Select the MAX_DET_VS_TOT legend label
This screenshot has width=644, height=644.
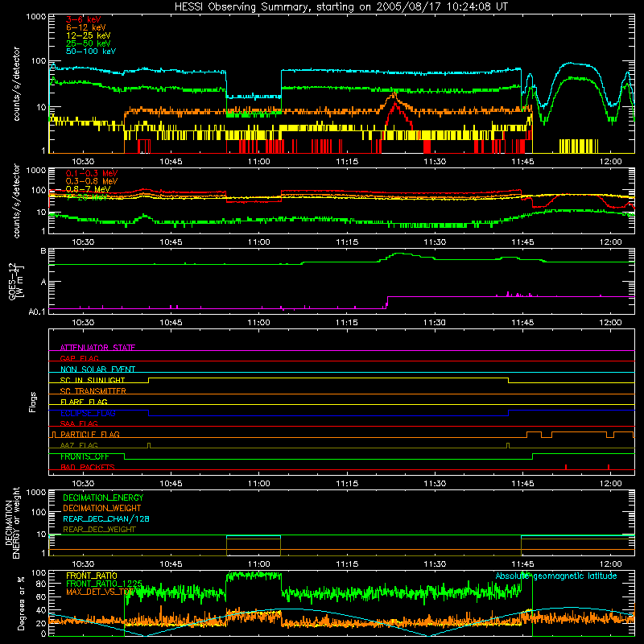point(100,592)
